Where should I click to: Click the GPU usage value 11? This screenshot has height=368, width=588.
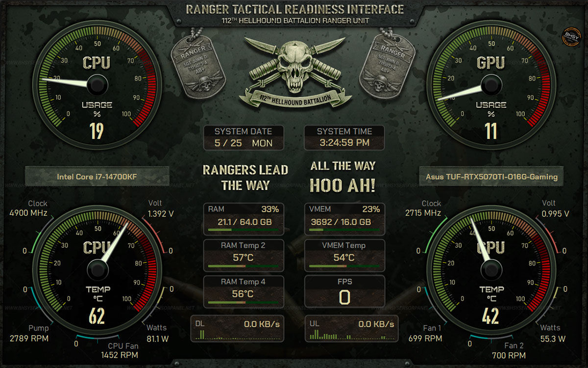click(x=491, y=131)
